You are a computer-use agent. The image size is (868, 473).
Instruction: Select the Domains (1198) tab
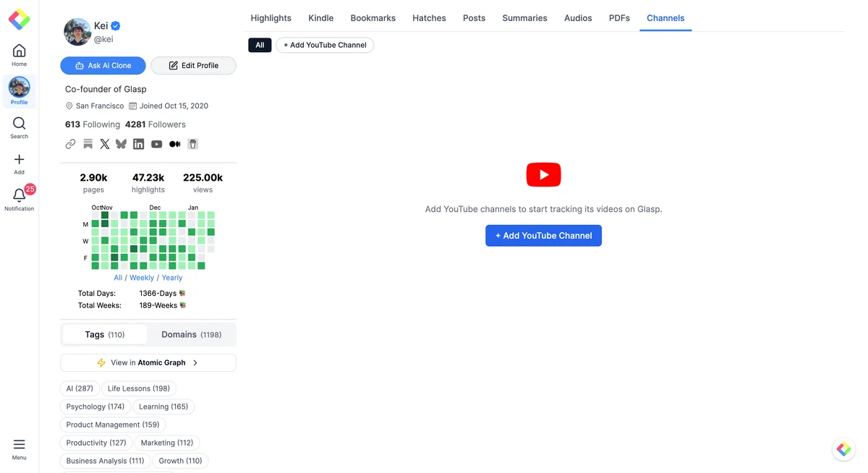click(x=192, y=334)
